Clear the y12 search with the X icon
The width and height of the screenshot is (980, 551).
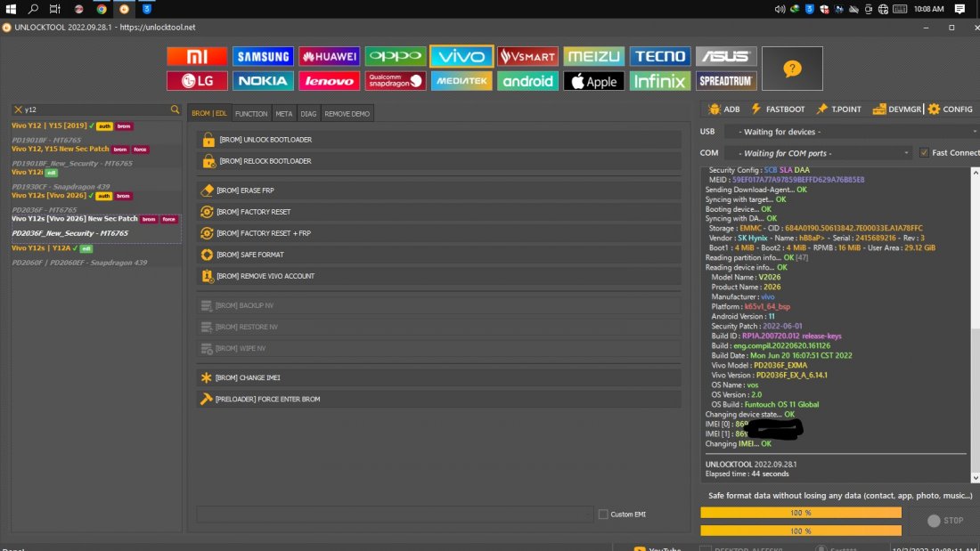(x=18, y=109)
